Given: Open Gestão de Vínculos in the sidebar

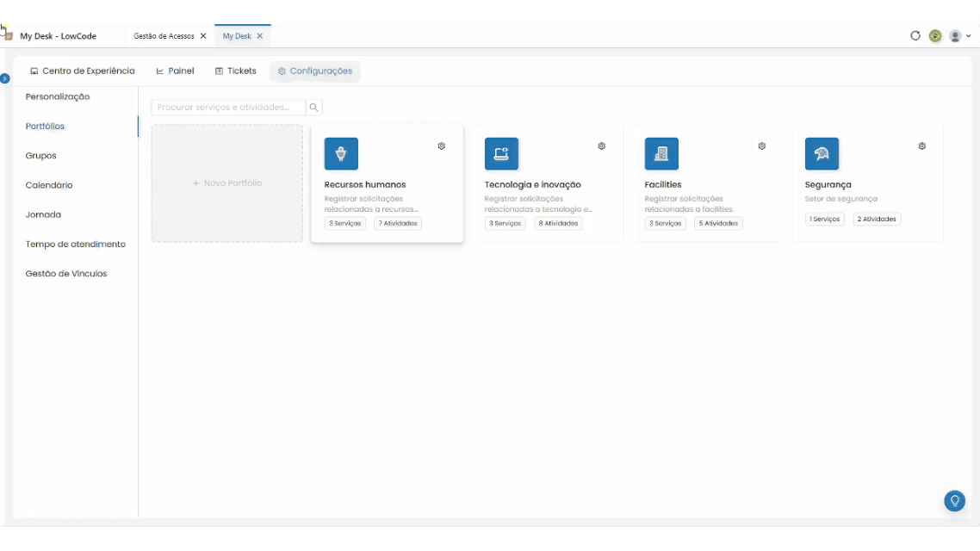Looking at the screenshot, I should 66,274.
